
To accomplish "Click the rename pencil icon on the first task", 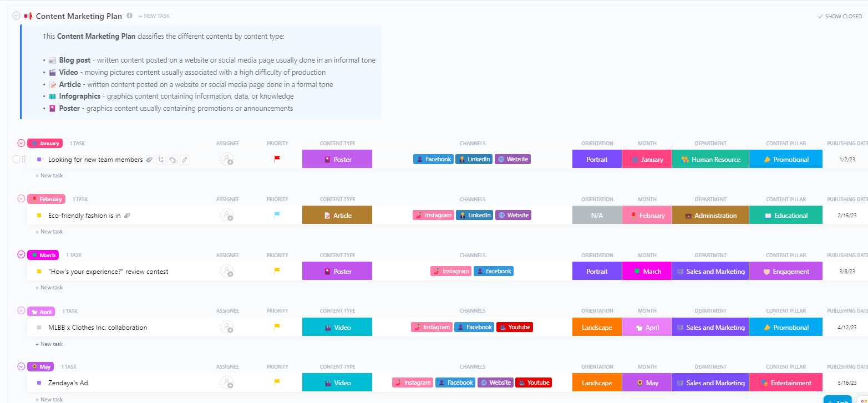I will (x=185, y=159).
